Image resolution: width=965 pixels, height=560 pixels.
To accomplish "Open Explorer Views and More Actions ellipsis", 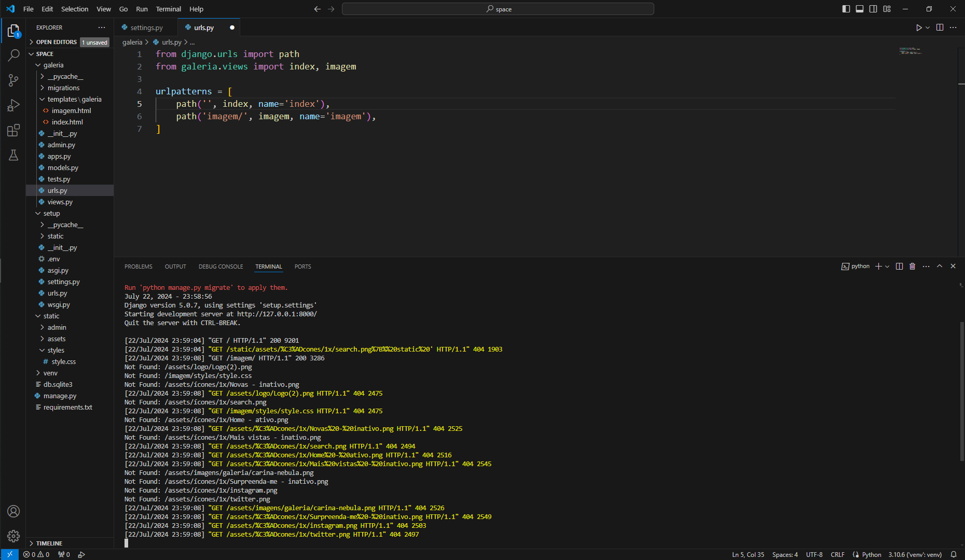I will 102,27.
